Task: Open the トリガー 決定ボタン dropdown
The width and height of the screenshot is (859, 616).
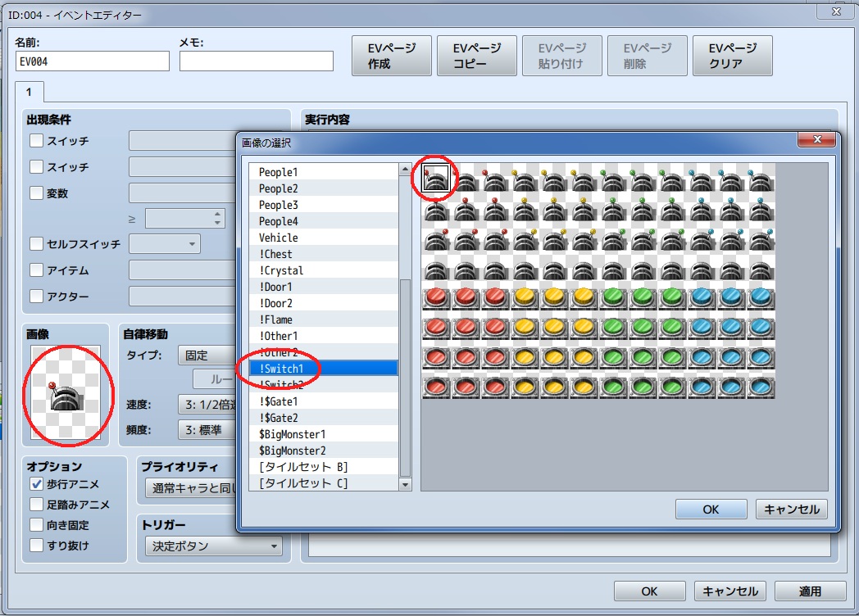Action: 214,546
